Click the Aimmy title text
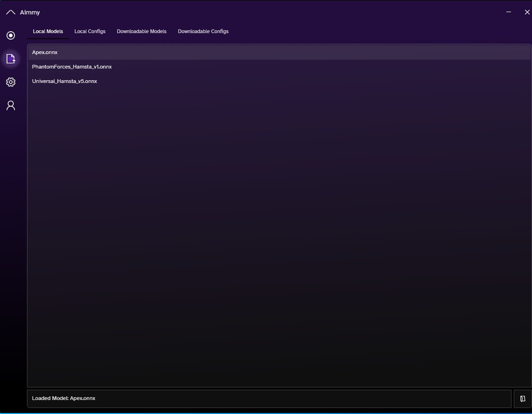The height and width of the screenshot is (414, 532). (30, 12)
